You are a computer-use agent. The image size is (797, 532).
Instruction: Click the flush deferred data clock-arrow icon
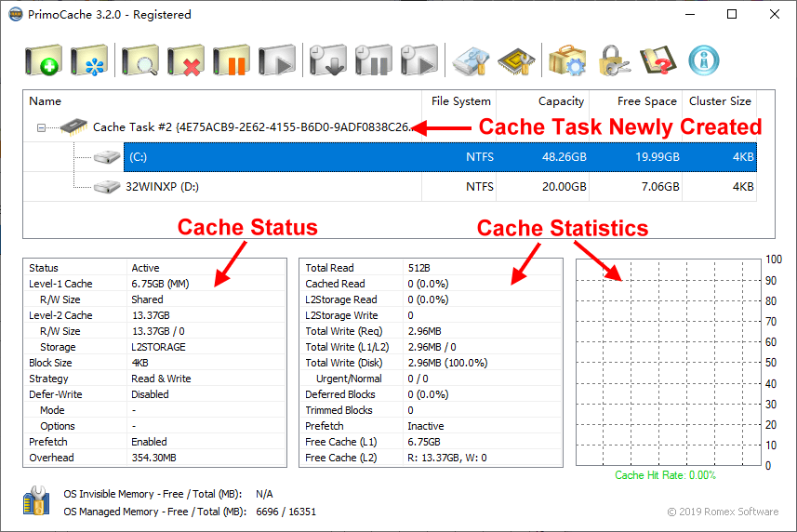pos(328,60)
